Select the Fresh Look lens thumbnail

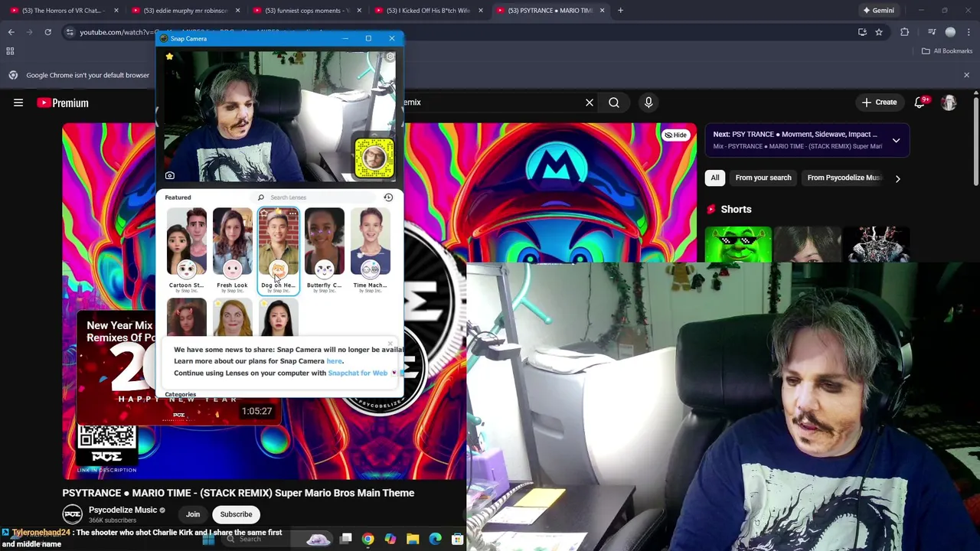[233, 242]
